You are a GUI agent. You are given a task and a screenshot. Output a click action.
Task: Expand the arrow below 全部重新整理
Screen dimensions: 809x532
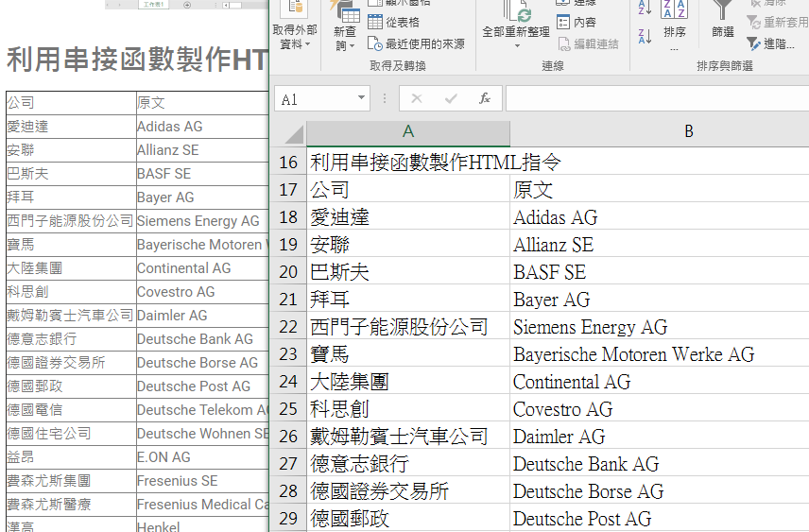pos(516,46)
